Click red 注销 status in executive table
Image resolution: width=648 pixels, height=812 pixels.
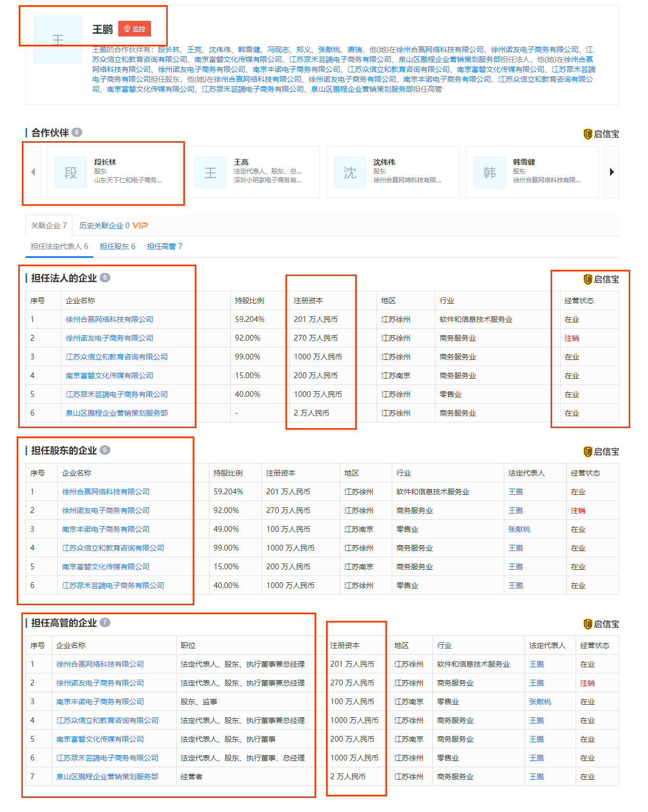pyautogui.click(x=588, y=683)
